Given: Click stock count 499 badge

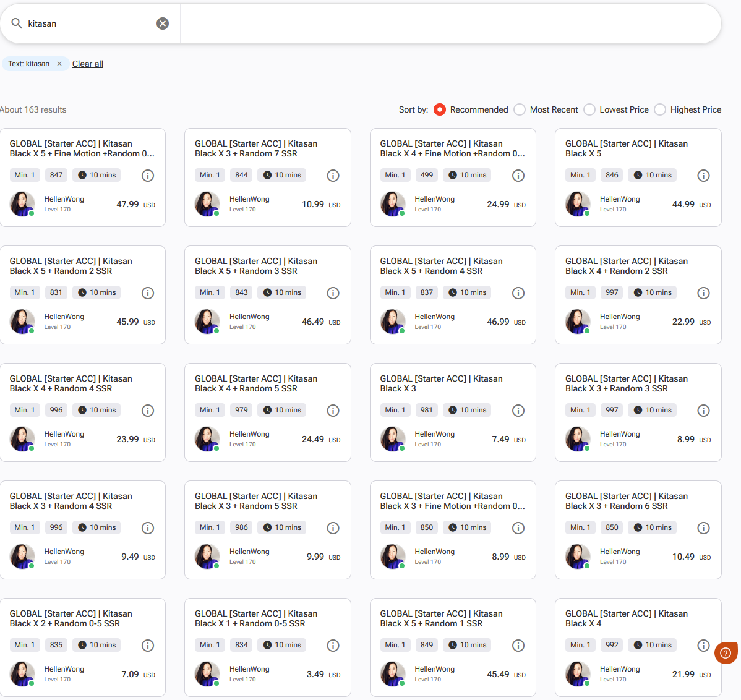Looking at the screenshot, I should tap(427, 175).
